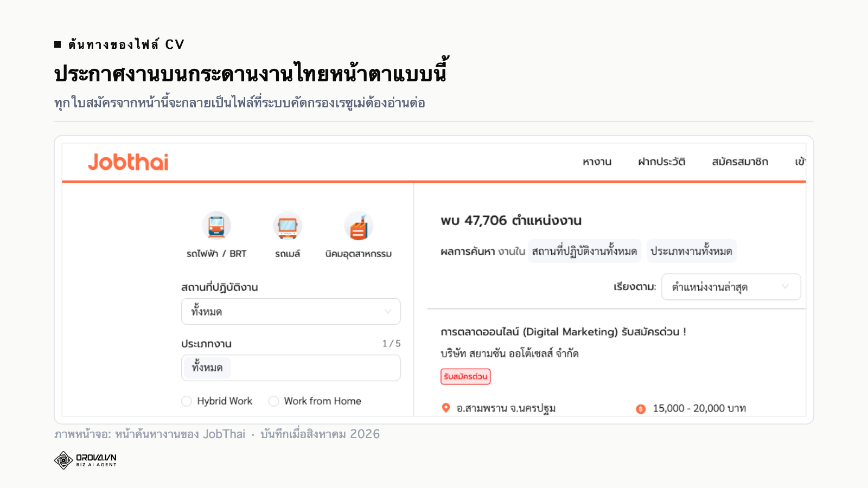Click the ประเภทงาน field with ทั้งหมด tag
The height and width of the screenshot is (488, 868).
291,368
